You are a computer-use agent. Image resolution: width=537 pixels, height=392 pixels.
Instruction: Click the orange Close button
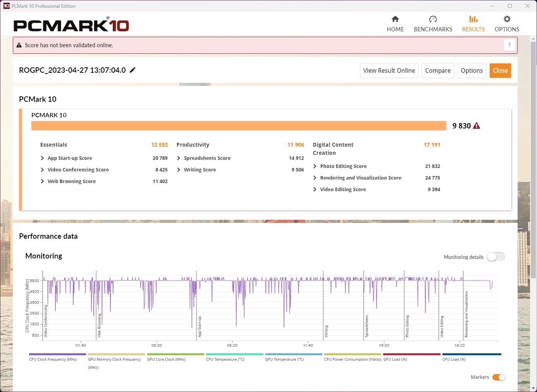click(x=500, y=70)
